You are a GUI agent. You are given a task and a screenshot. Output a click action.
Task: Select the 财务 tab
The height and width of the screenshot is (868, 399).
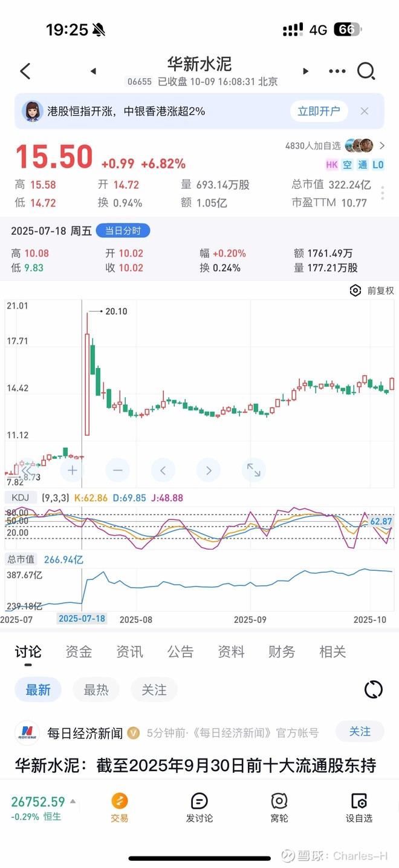tap(282, 652)
